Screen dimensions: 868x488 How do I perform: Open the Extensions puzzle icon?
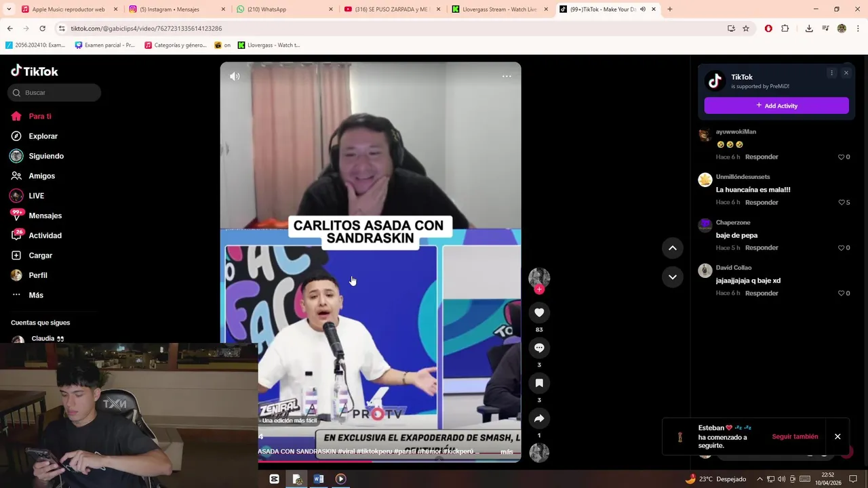[785, 28]
